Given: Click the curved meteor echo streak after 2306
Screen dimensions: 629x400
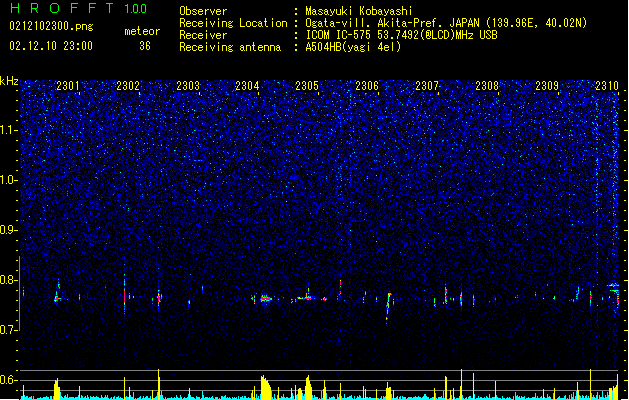Looking at the screenshot, I should click(388, 307).
